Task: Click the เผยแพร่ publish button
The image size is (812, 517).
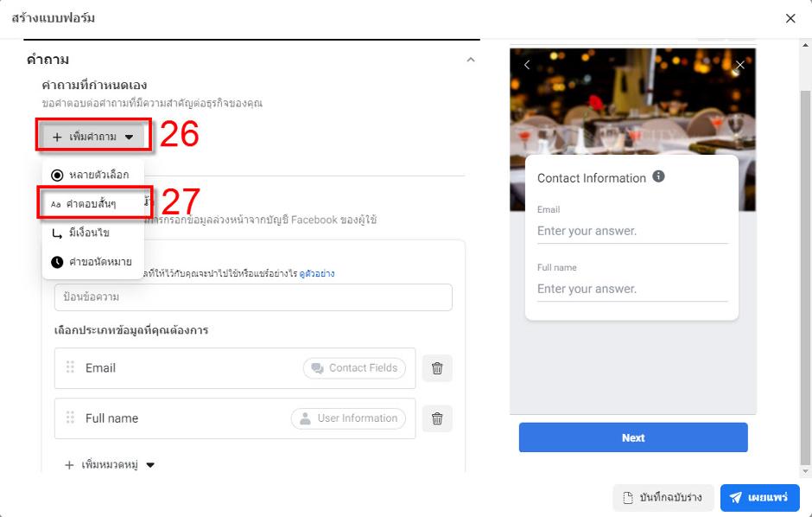Action: coord(759,497)
